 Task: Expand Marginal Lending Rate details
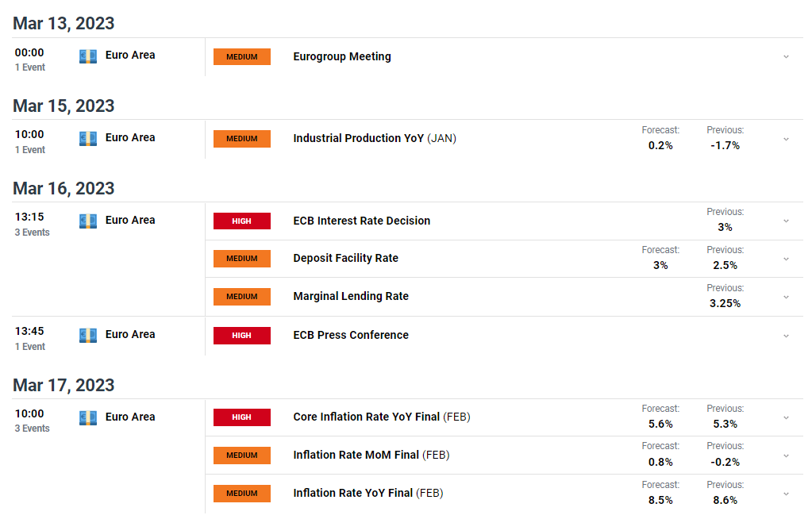786,298
